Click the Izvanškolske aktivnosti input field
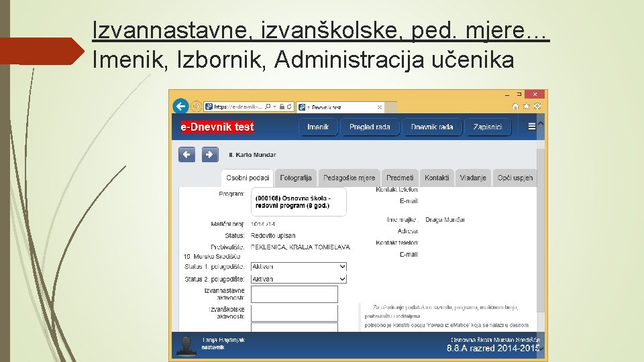 294,313
